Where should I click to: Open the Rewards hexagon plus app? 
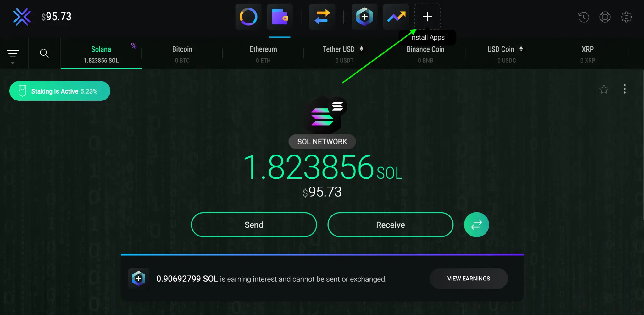pyautogui.click(x=364, y=17)
